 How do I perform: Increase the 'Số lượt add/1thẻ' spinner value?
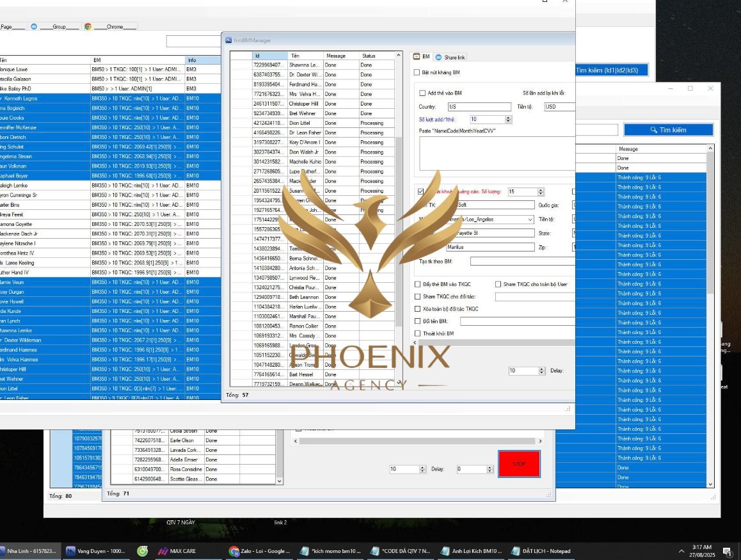tap(509, 118)
